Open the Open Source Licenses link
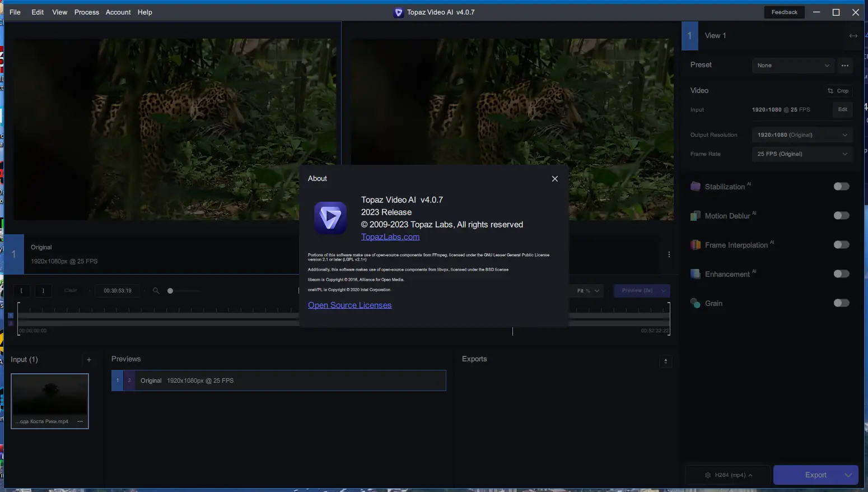 click(350, 305)
